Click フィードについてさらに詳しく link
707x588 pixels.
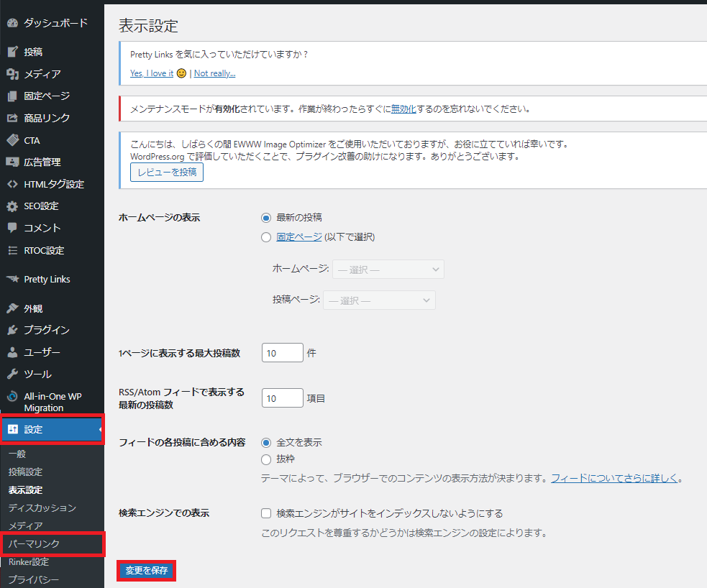point(614,478)
